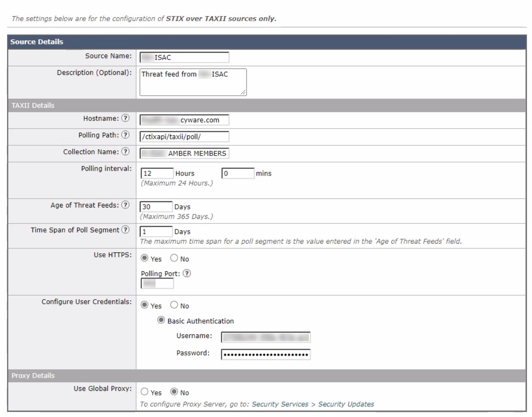532x417 pixels.
Task: Click the Password input field
Action: [x=266, y=354]
